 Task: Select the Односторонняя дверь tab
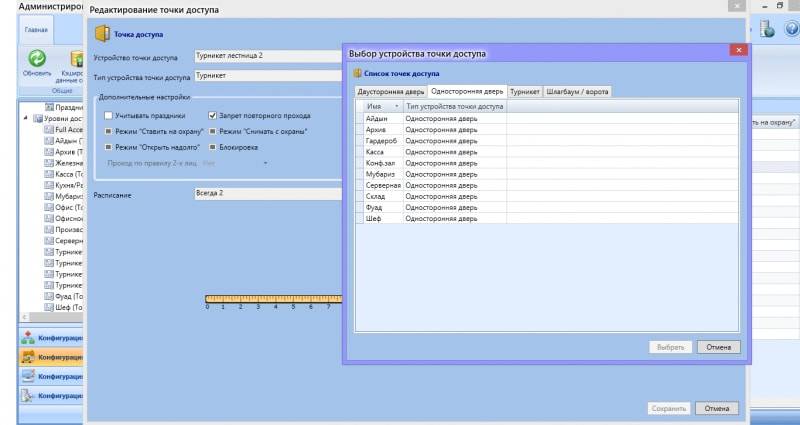(467, 91)
